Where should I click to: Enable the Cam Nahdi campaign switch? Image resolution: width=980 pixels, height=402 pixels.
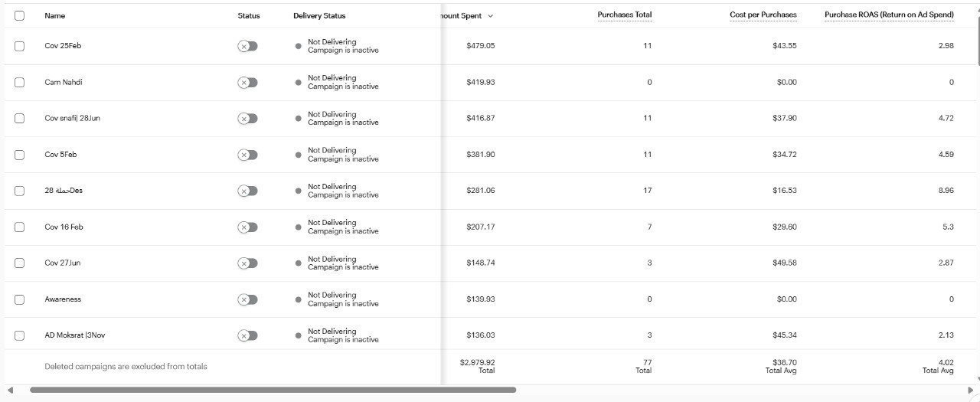tap(247, 83)
